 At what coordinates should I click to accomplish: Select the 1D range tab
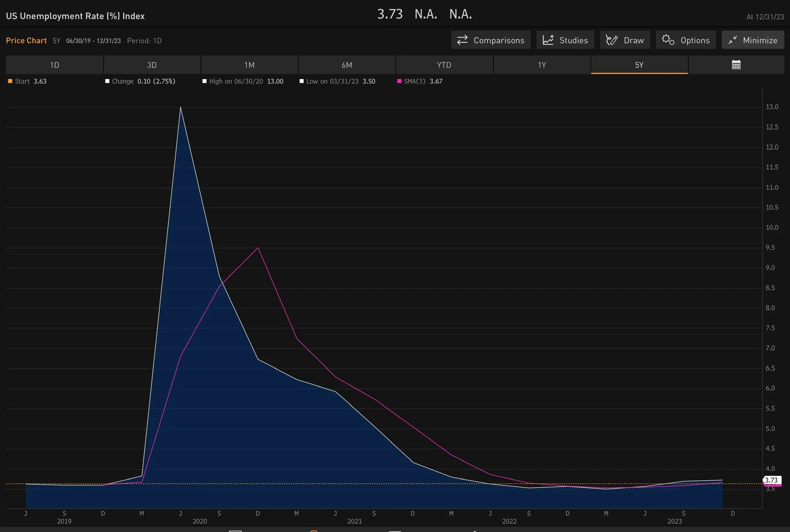[x=54, y=65]
